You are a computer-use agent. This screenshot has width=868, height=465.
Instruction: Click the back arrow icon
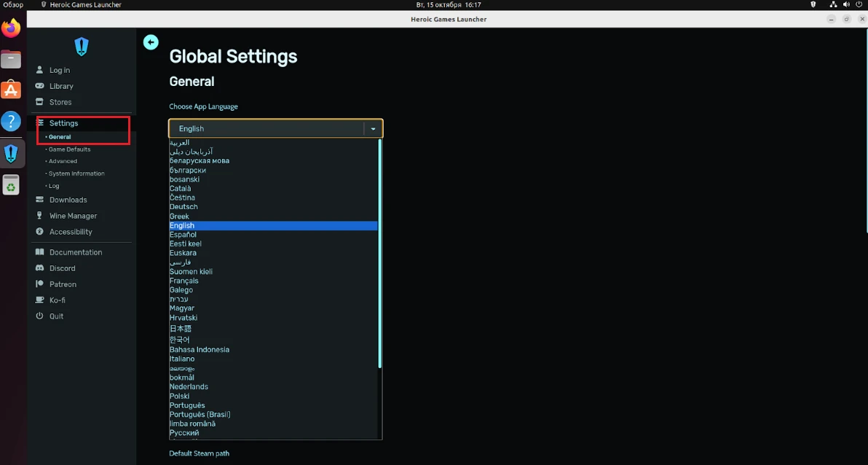click(x=151, y=42)
